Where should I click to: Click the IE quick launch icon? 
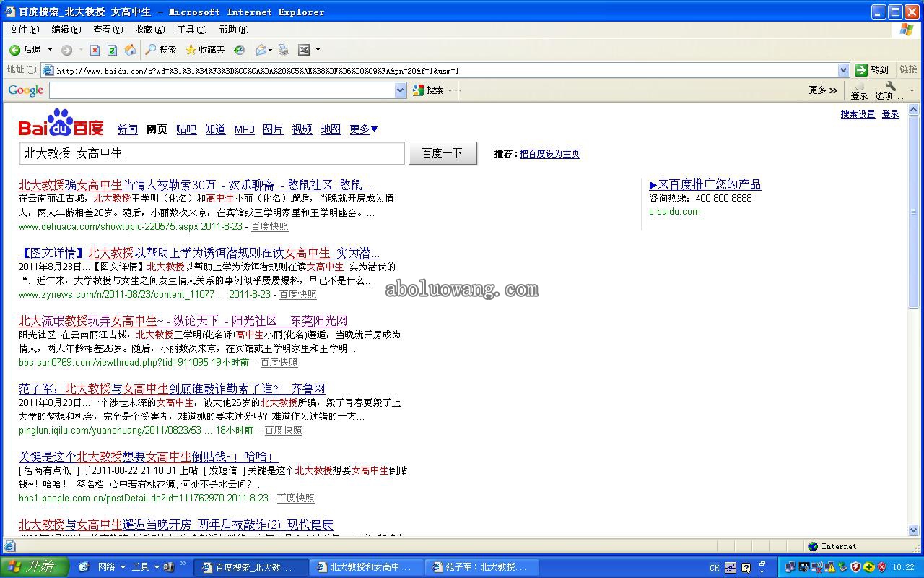[84, 567]
